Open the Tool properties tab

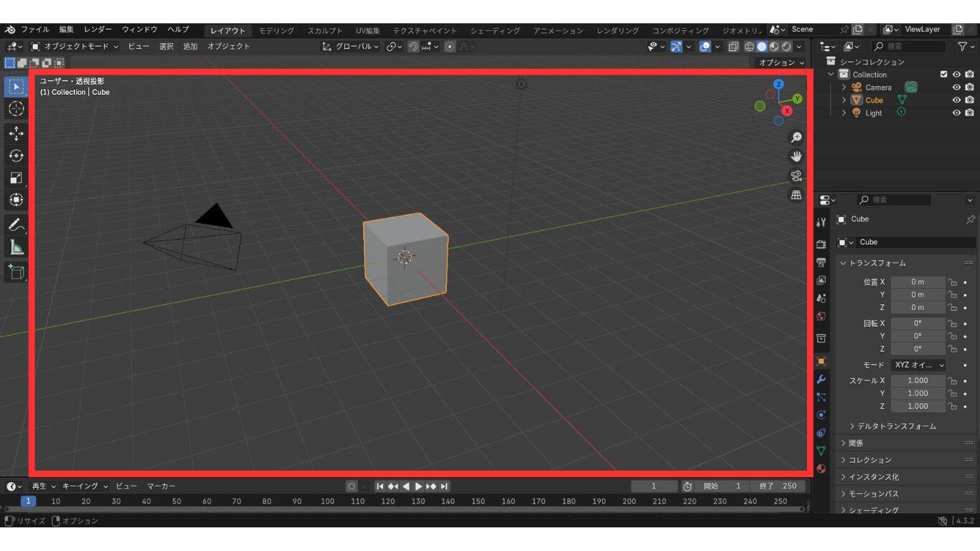tap(821, 222)
